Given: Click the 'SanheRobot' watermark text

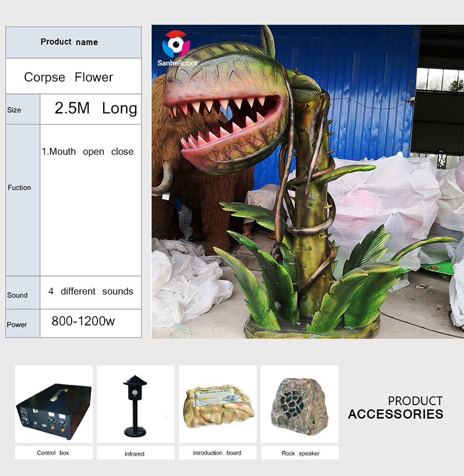Looking at the screenshot, I should pos(177,63).
